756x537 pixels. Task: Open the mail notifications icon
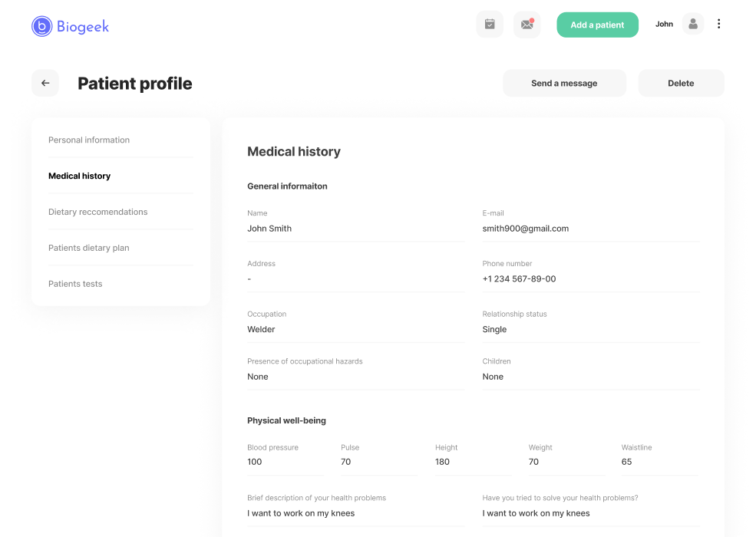527,24
